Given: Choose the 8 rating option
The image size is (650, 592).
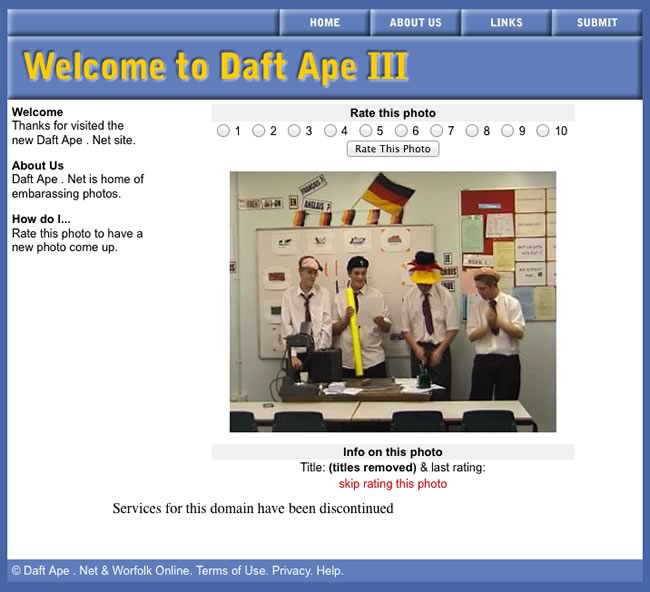Looking at the screenshot, I should [x=472, y=131].
